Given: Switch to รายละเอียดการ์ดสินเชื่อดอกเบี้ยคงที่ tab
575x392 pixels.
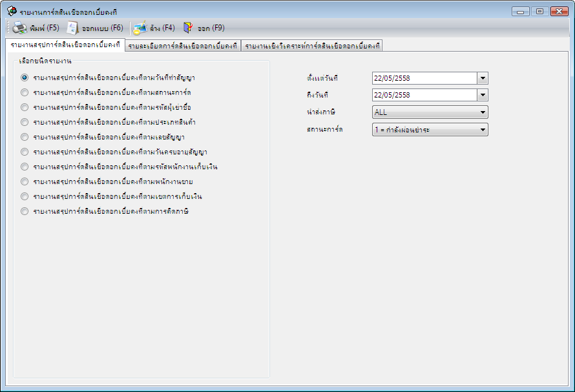Looking at the screenshot, I should click(183, 46).
